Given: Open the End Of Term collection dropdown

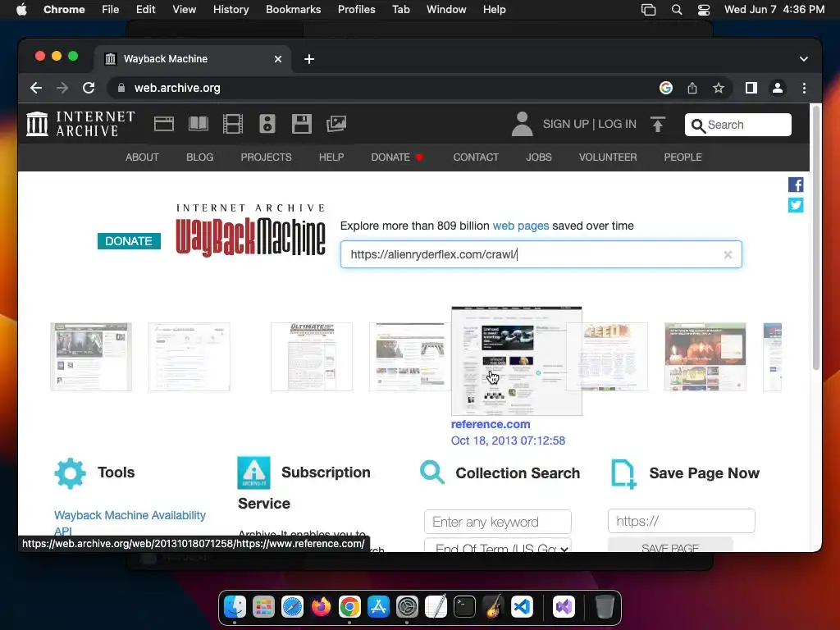Looking at the screenshot, I should point(498,546).
